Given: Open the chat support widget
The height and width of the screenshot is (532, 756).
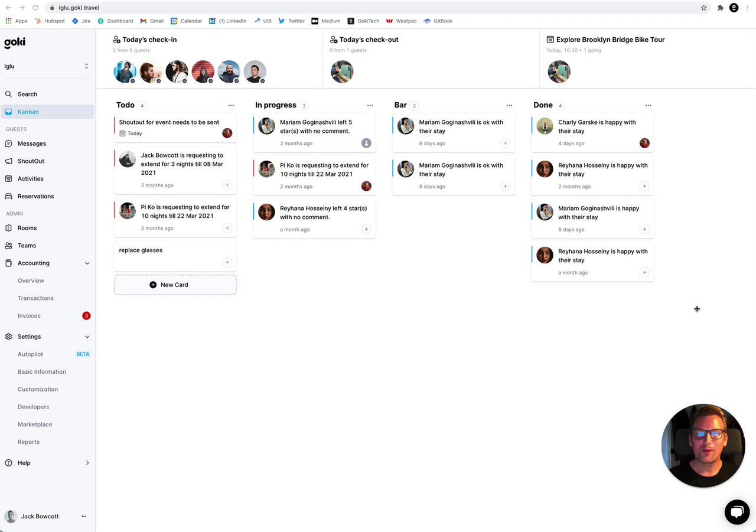Looking at the screenshot, I should pos(737,513).
